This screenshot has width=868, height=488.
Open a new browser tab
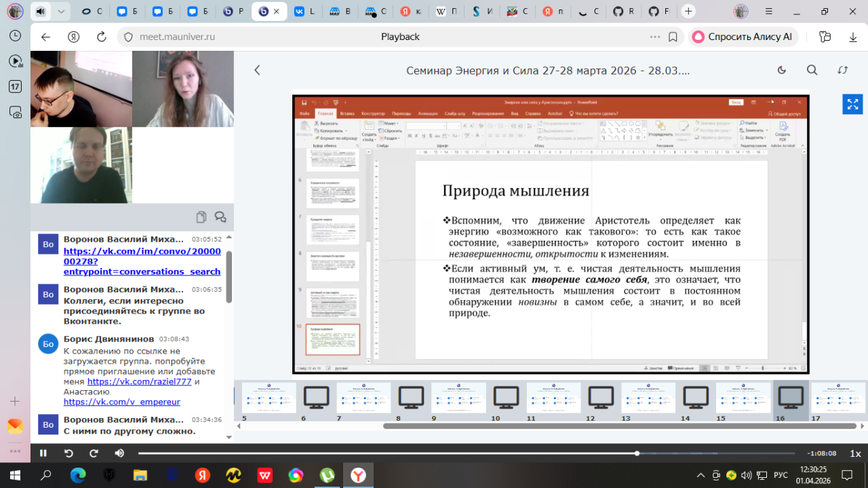coord(688,12)
